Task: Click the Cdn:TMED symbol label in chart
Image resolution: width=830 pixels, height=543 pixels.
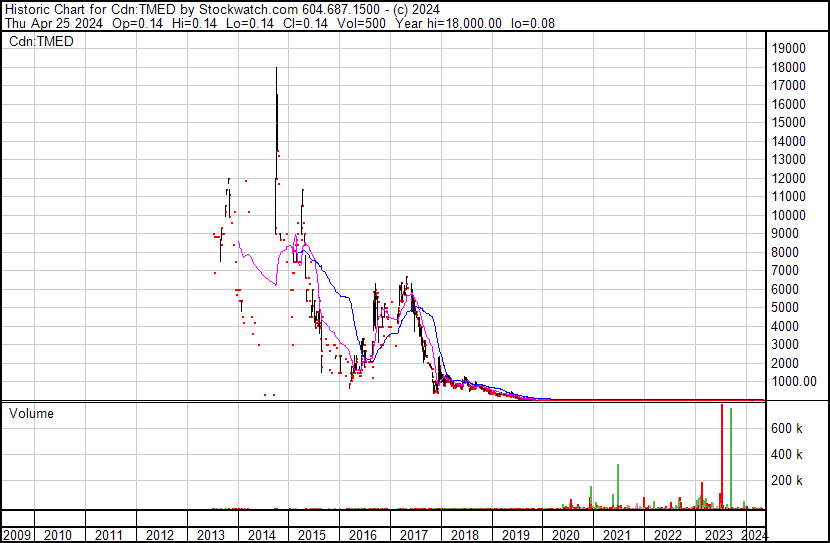Action: (x=41, y=41)
